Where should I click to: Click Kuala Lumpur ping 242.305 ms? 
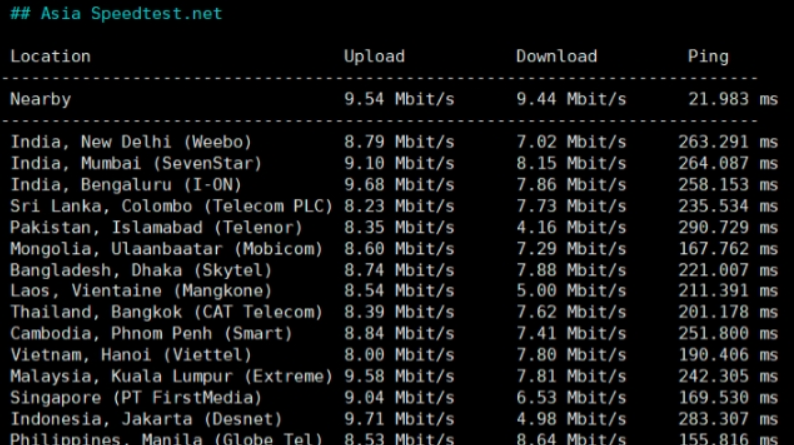pos(728,377)
